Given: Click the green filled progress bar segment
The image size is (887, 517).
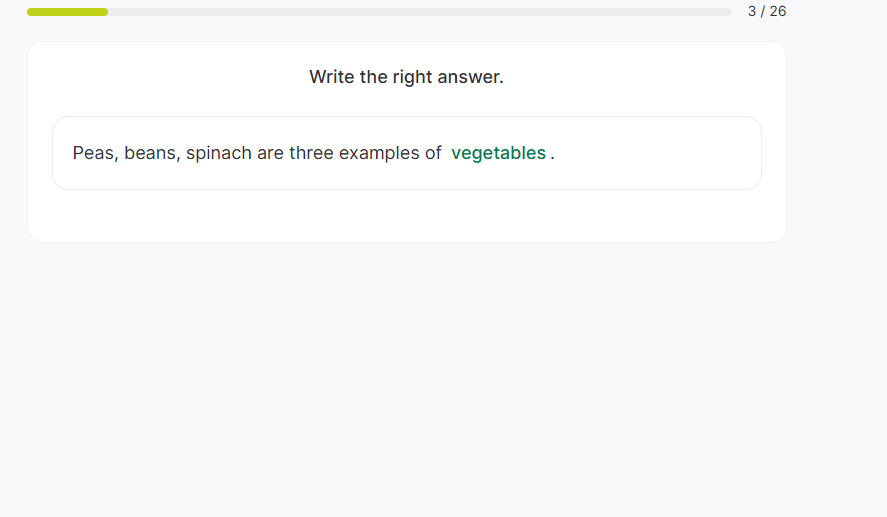Looking at the screenshot, I should (x=67, y=12).
